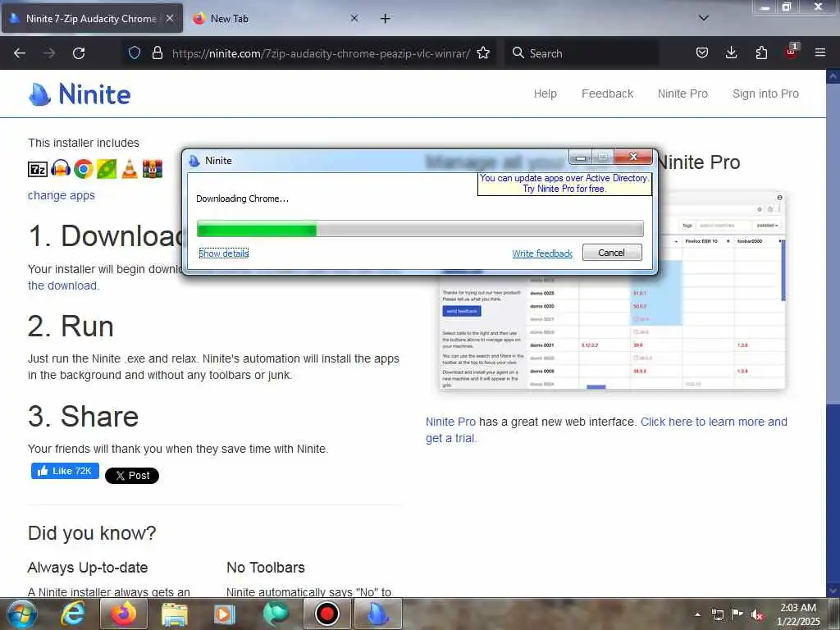840x630 pixels.
Task: Select the Ninite 7-Zip Audacity Chrome tab
Action: pyautogui.click(x=92, y=19)
